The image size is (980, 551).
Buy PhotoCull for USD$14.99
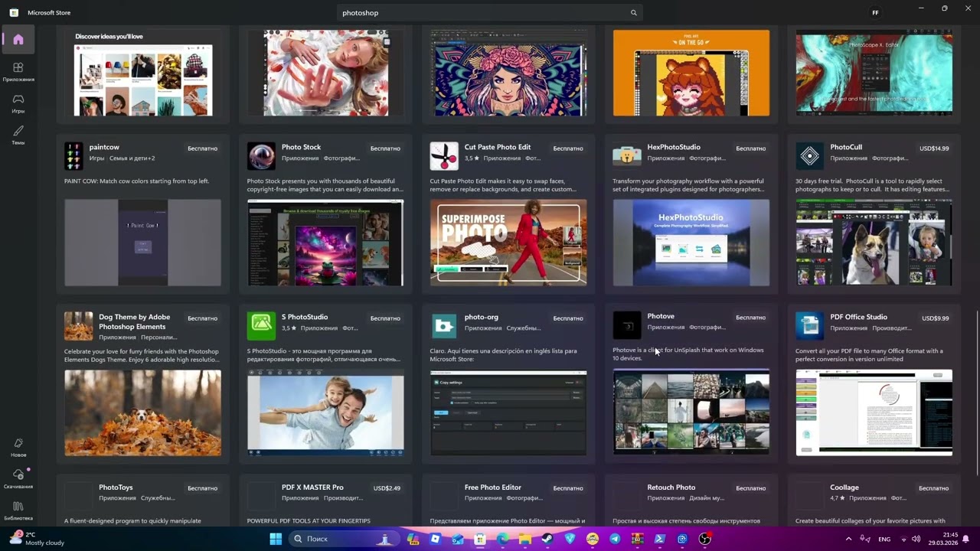(934, 148)
